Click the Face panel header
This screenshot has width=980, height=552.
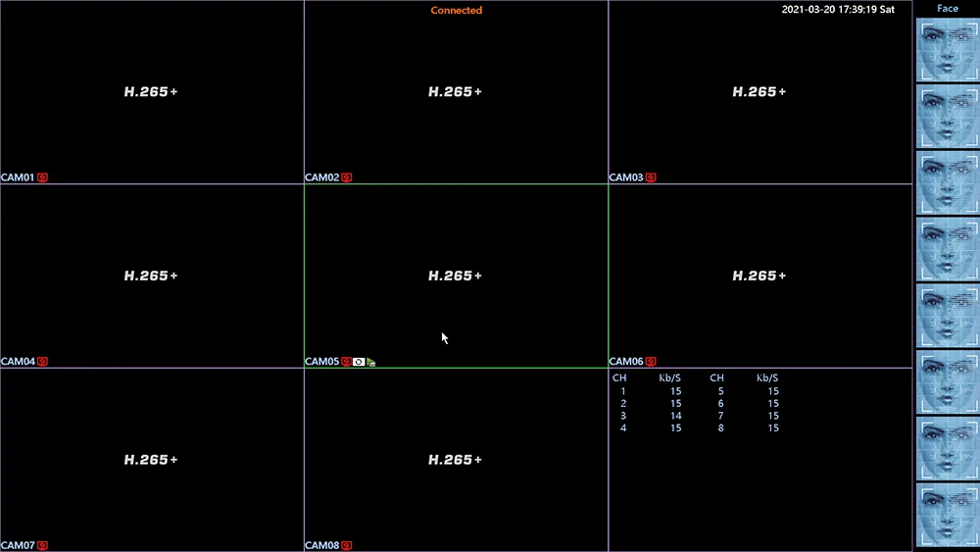(948, 8)
